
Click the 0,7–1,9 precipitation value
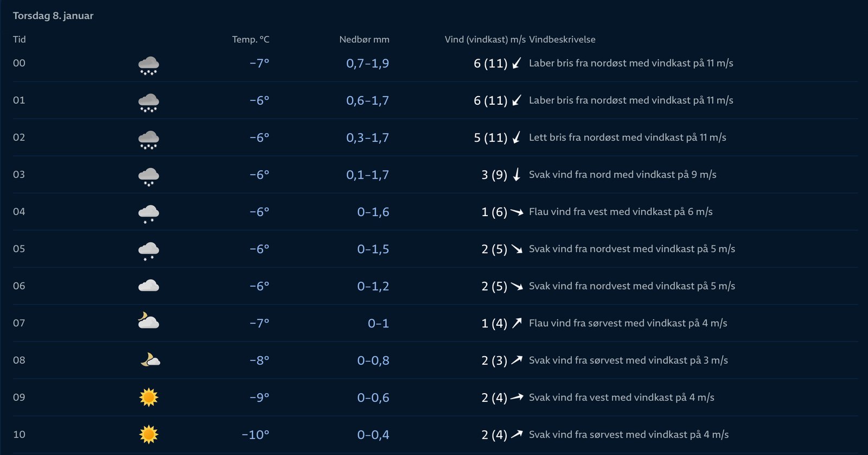[x=367, y=63]
